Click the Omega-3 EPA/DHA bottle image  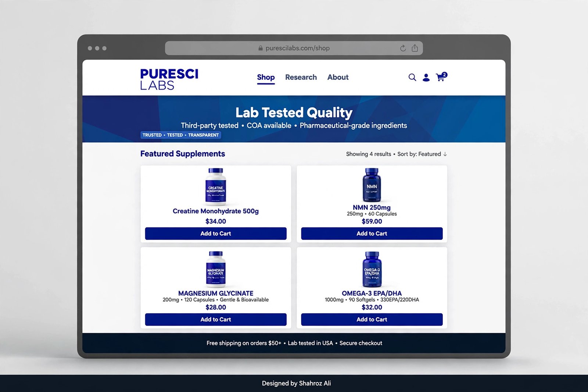tap(372, 269)
